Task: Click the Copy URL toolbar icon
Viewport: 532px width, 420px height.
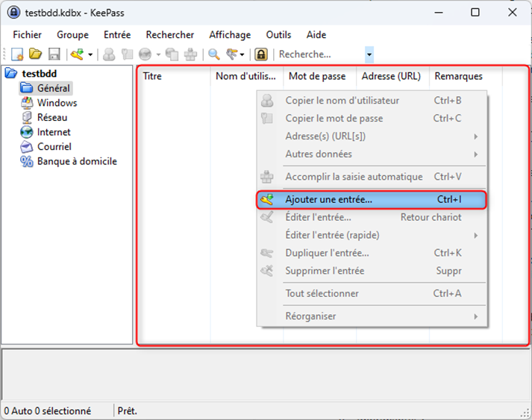Action: (x=172, y=54)
